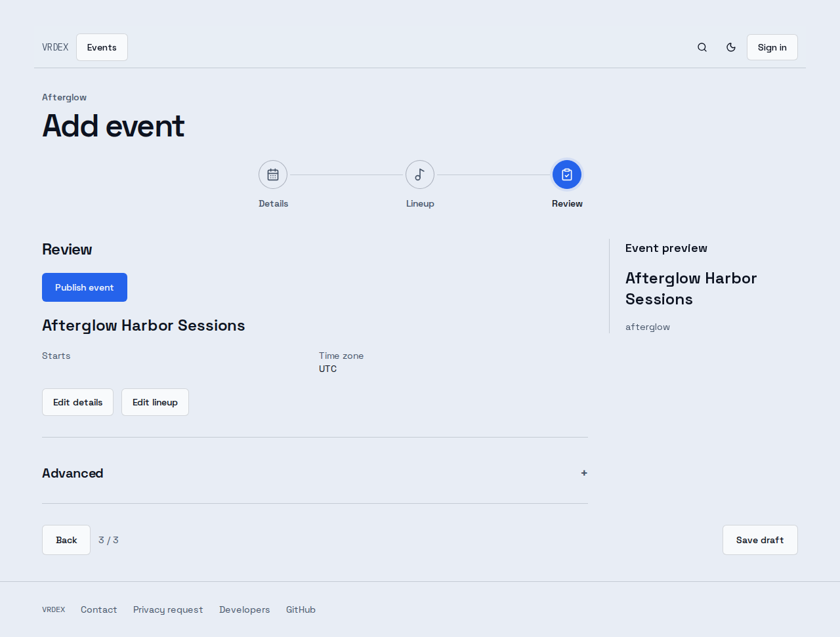Click Edit details button

tap(77, 402)
